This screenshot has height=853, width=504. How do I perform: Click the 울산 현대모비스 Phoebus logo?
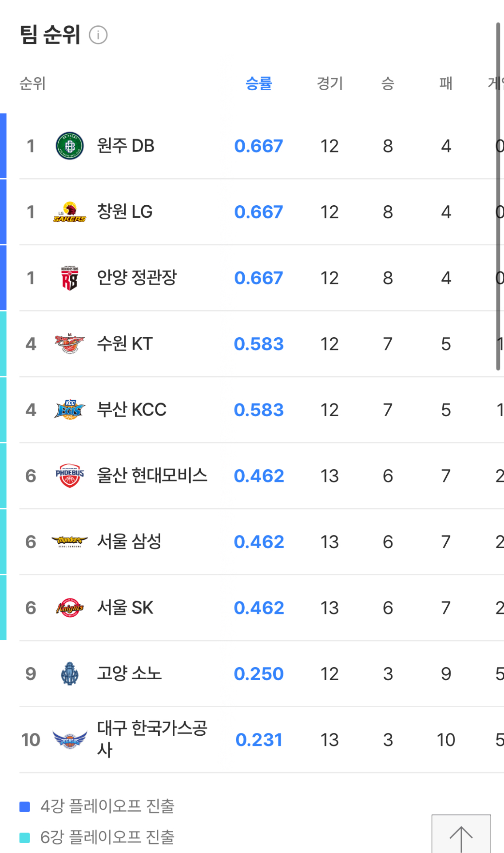coord(70,476)
